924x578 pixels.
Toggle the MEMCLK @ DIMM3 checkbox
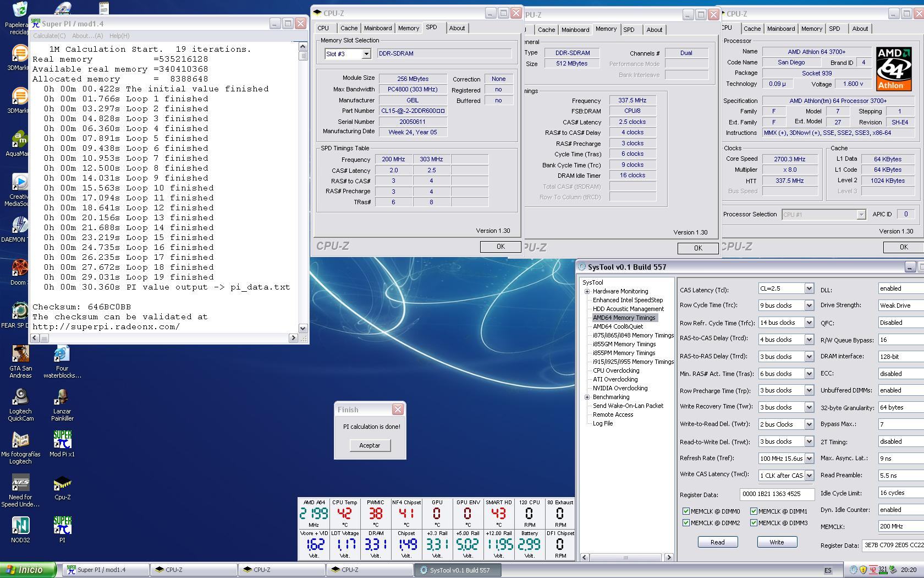click(x=754, y=523)
